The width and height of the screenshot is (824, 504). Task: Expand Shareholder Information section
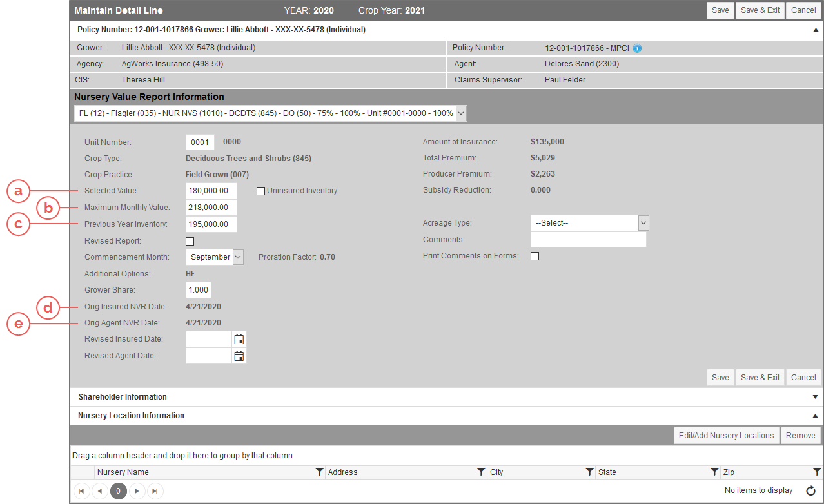[816, 397]
